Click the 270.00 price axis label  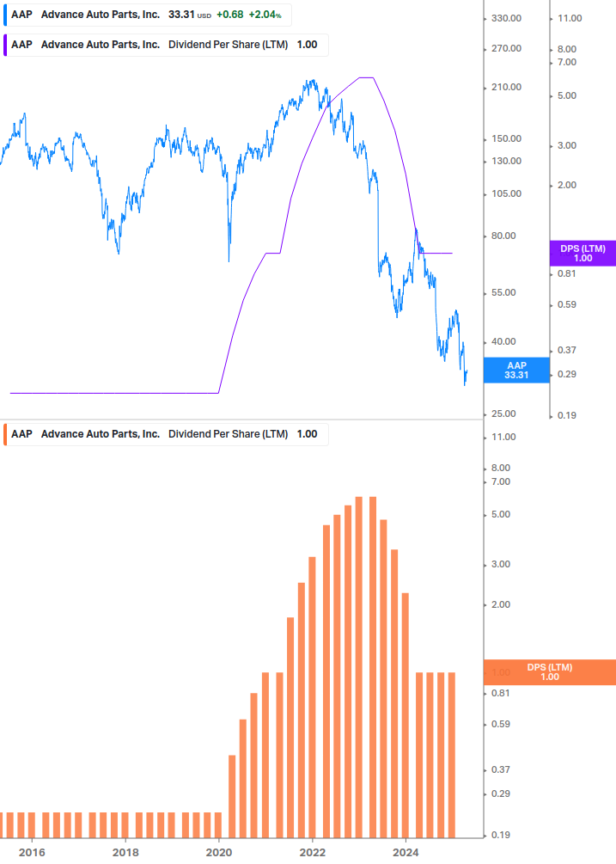click(506, 48)
